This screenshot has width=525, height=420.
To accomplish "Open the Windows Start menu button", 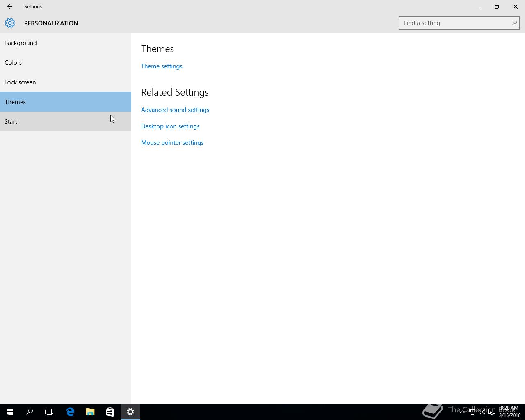I will 10,412.
